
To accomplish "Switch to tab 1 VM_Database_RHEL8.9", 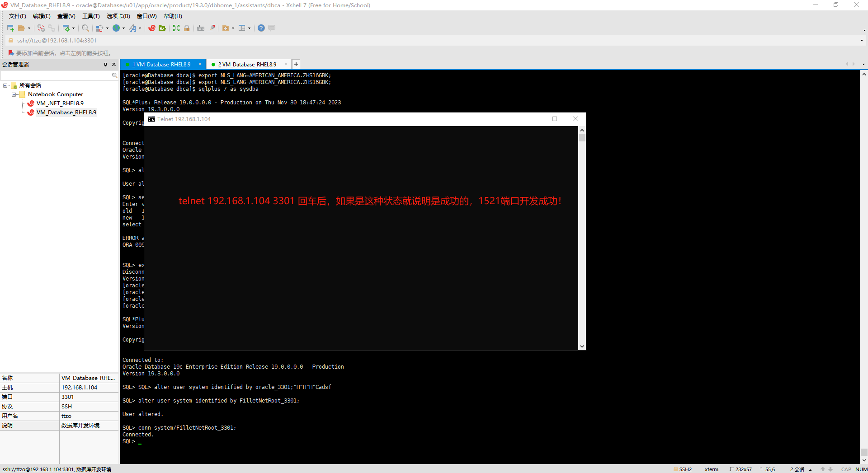I will [x=161, y=65].
